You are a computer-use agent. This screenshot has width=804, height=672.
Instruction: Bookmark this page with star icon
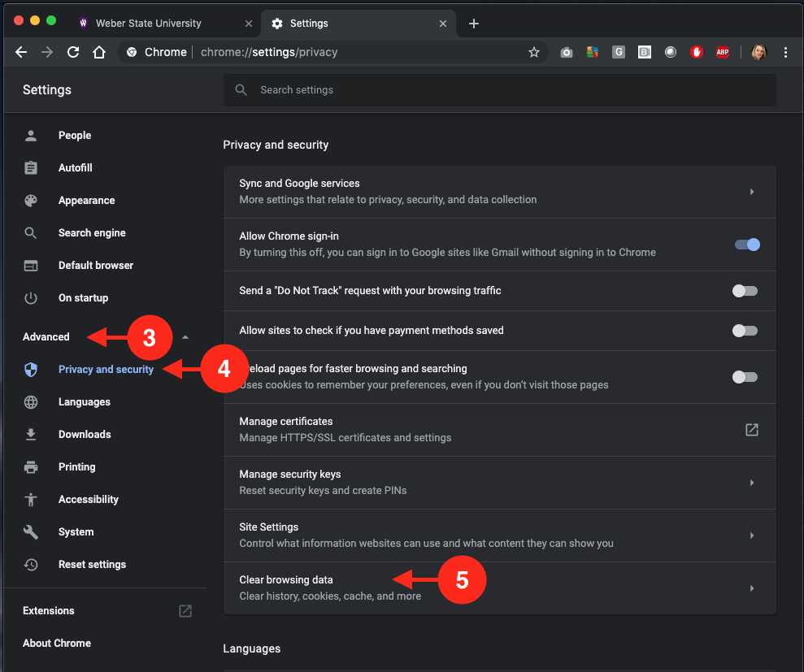tap(534, 52)
